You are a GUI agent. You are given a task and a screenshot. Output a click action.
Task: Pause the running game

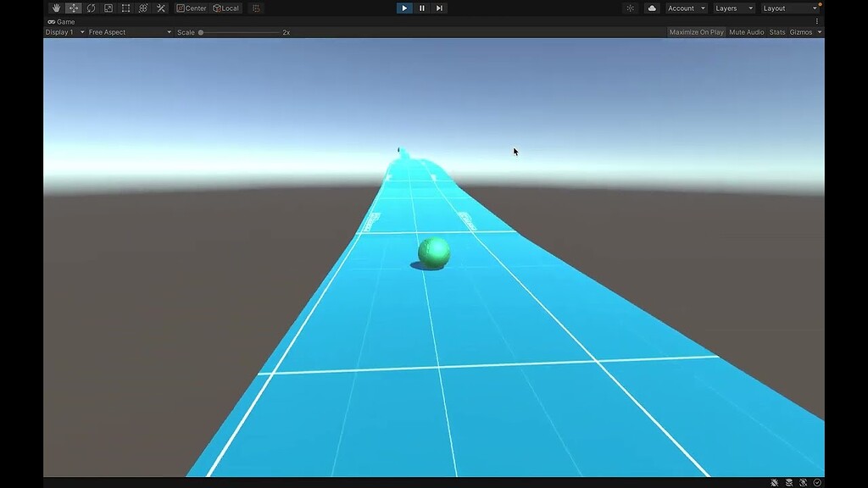pyautogui.click(x=421, y=8)
